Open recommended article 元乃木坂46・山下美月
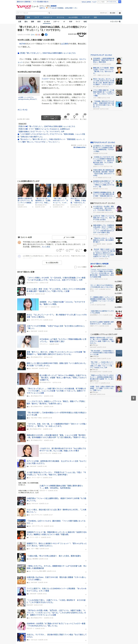 click(63, 340)
